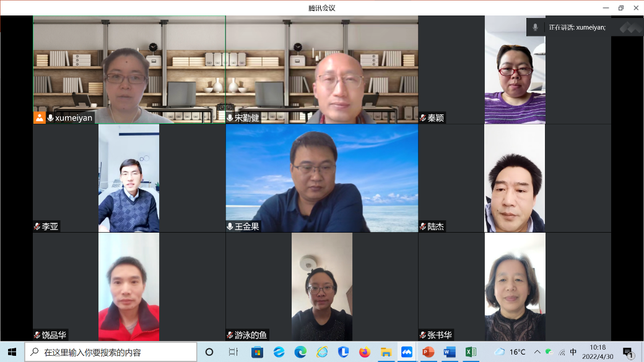
Task: Open Tencent Meeting from the taskbar
Action: point(406,352)
